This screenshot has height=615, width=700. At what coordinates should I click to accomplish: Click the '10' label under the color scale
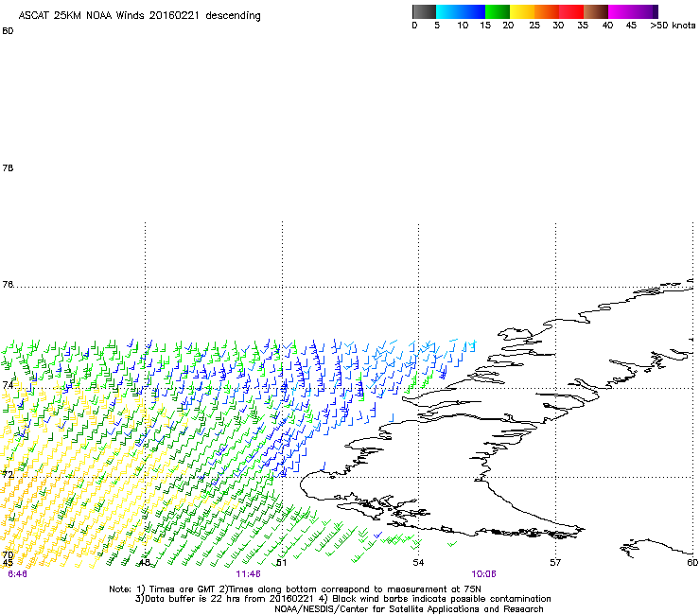point(463,26)
